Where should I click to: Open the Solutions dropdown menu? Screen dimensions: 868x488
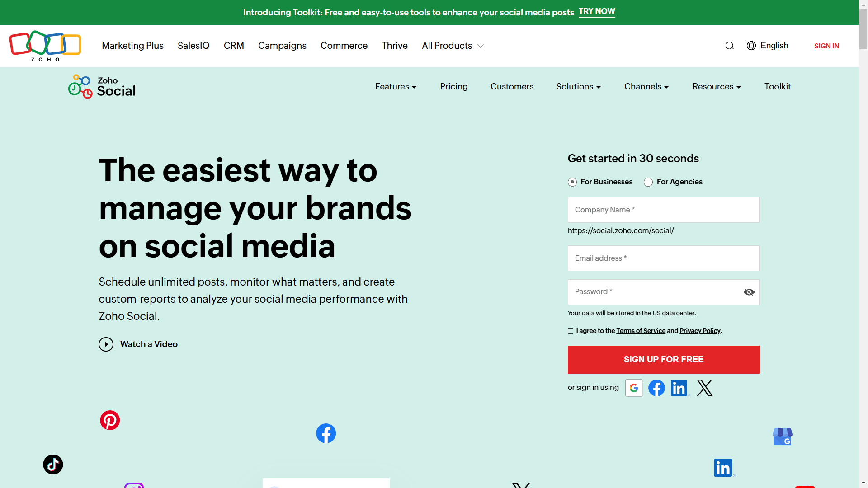pyautogui.click(x=579, y=86)
